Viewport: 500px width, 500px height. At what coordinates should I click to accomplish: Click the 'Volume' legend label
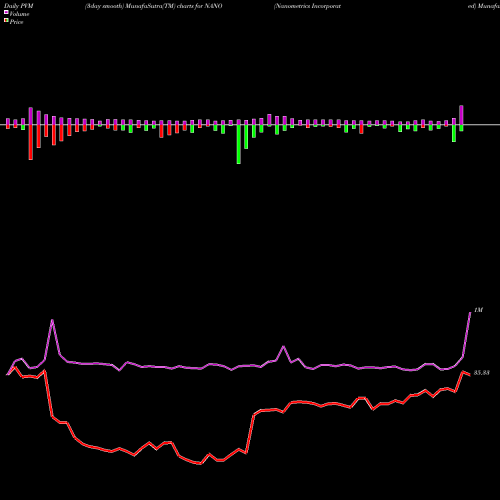[19, 14]
